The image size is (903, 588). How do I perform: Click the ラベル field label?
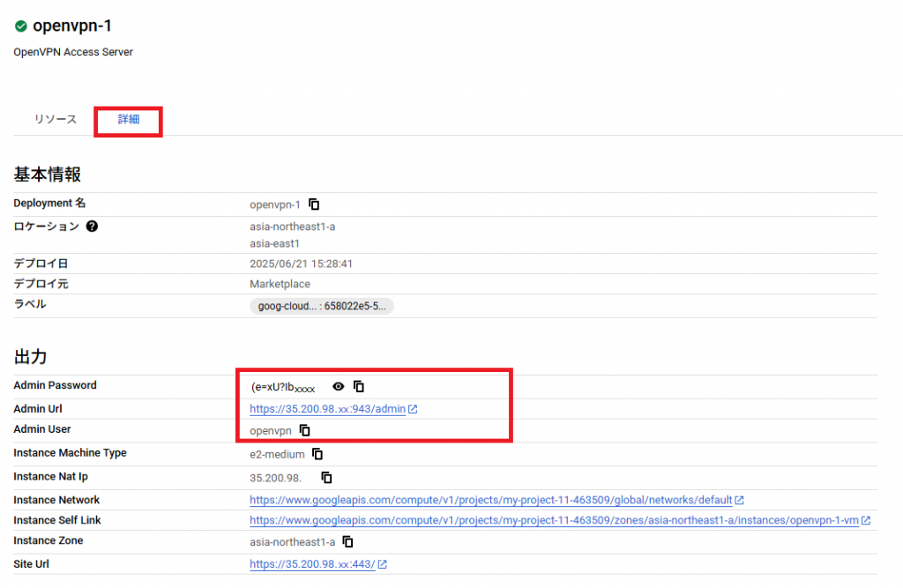(29, 304)
